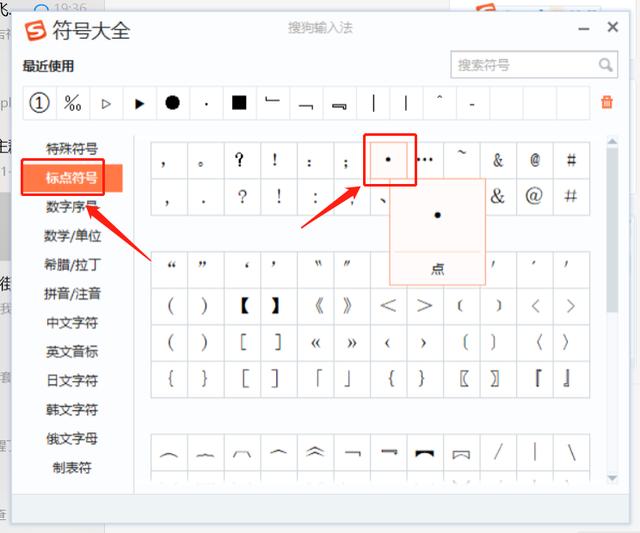Pick the left black lenticular bracket 【

click(244, 305)
